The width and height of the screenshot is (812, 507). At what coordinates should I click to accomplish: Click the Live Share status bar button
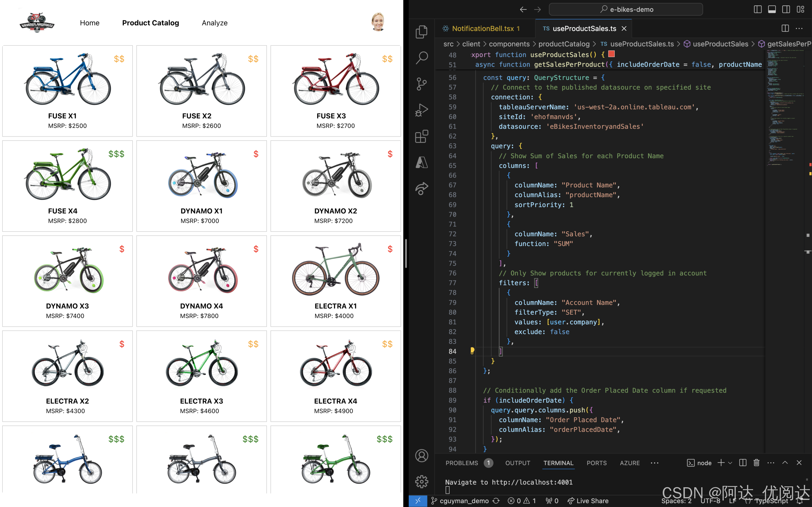click(588, 501)
